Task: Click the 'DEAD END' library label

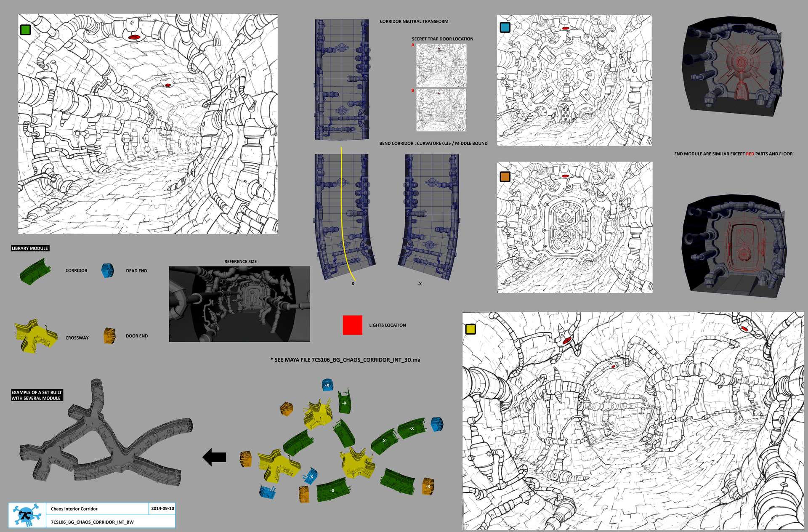Action: [136, 271]
